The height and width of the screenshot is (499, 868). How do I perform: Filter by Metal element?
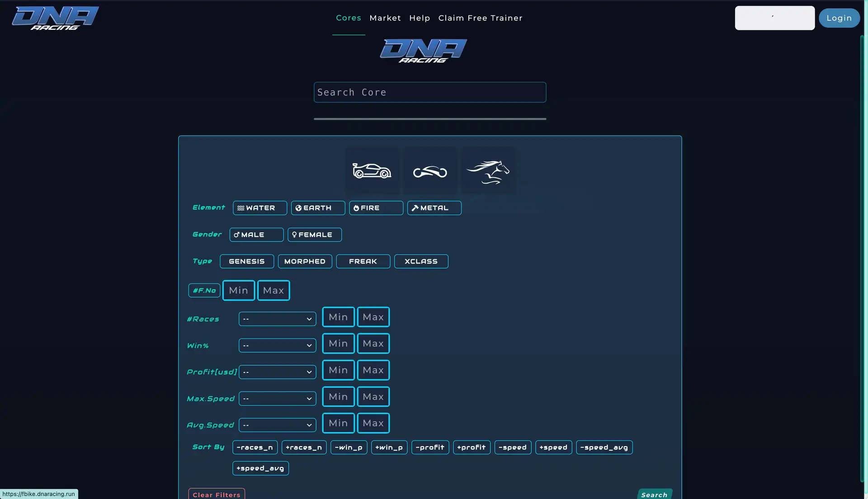click(434, 208)
